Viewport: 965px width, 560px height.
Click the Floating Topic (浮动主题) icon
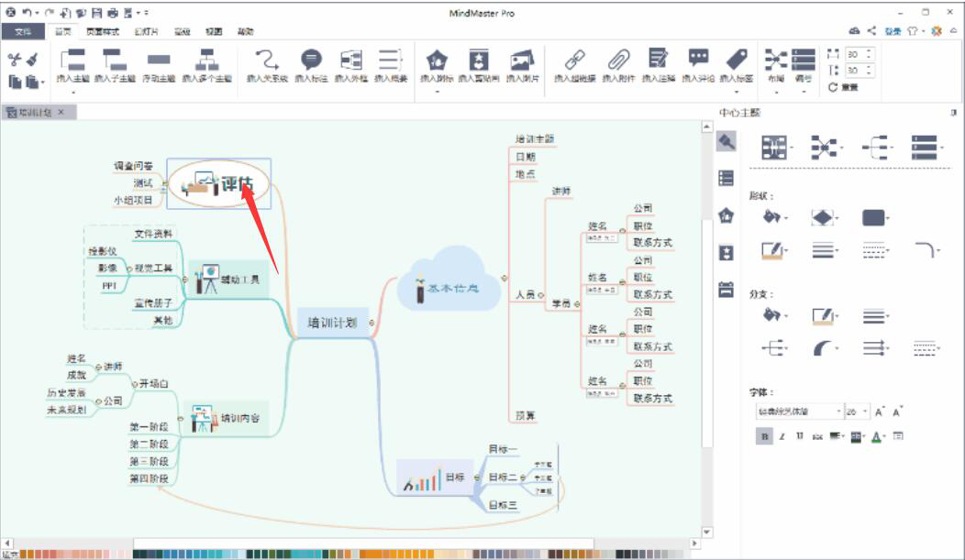click(x=159, y=60)
